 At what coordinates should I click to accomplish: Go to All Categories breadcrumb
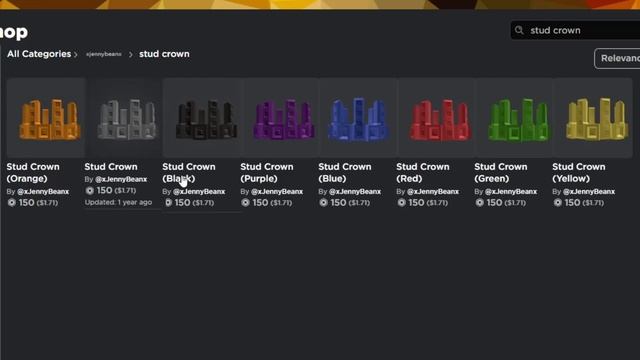39,54
